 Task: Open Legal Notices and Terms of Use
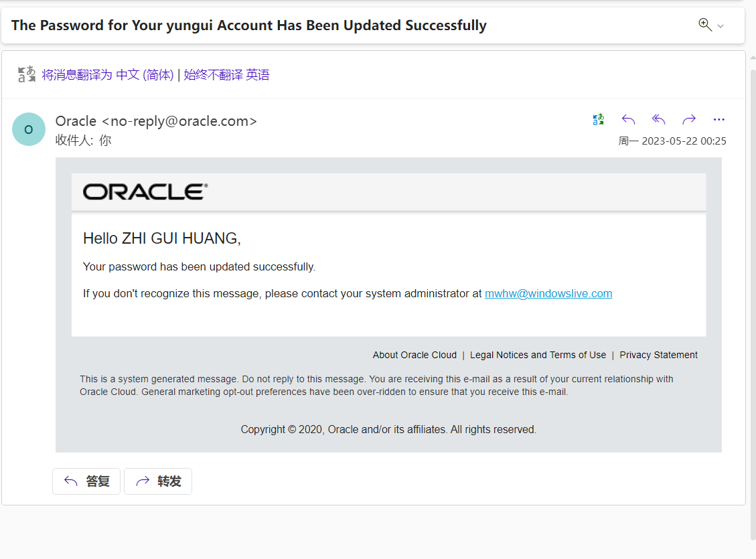[x=538, y=355]
